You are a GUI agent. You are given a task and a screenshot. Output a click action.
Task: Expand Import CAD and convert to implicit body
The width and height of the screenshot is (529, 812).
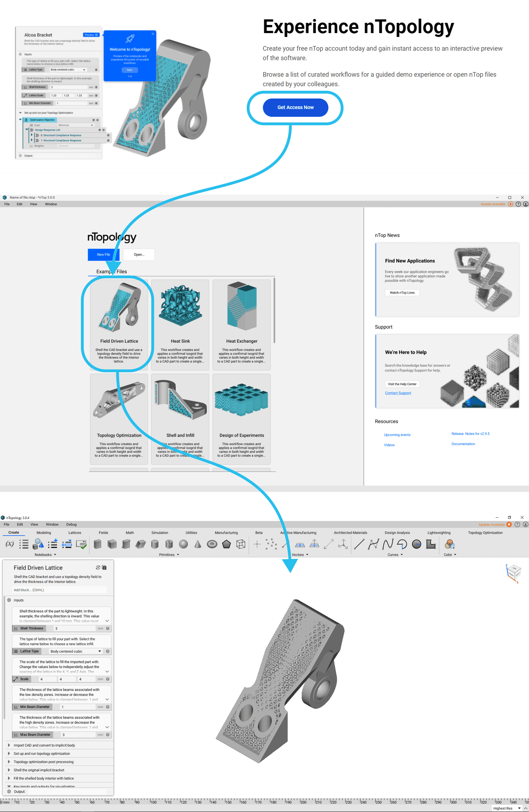point(9,745)
